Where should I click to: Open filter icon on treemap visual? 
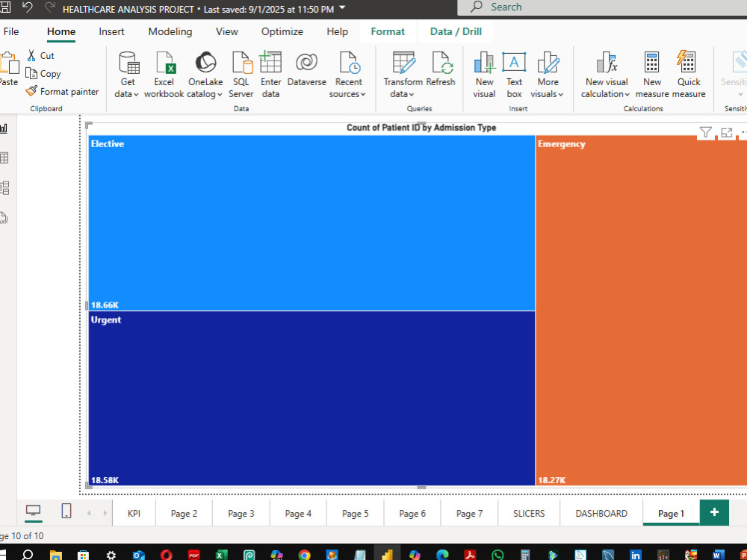tap(706, 132)
